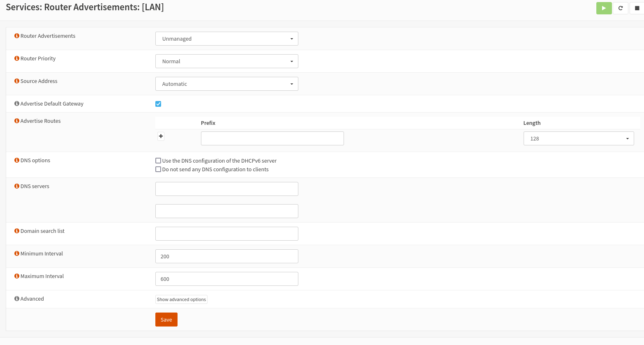Click the Advertise Routes label
This screenshot has height=345, width=644.
(x=41, y=121)
